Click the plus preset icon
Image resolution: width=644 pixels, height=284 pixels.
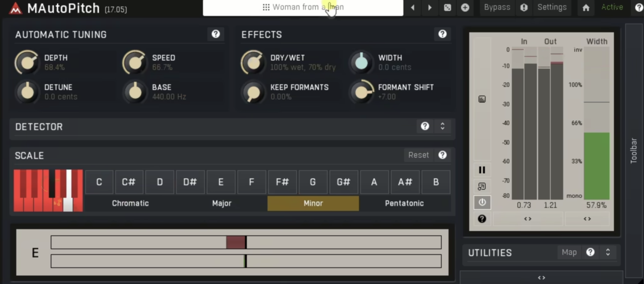[465, 8]
